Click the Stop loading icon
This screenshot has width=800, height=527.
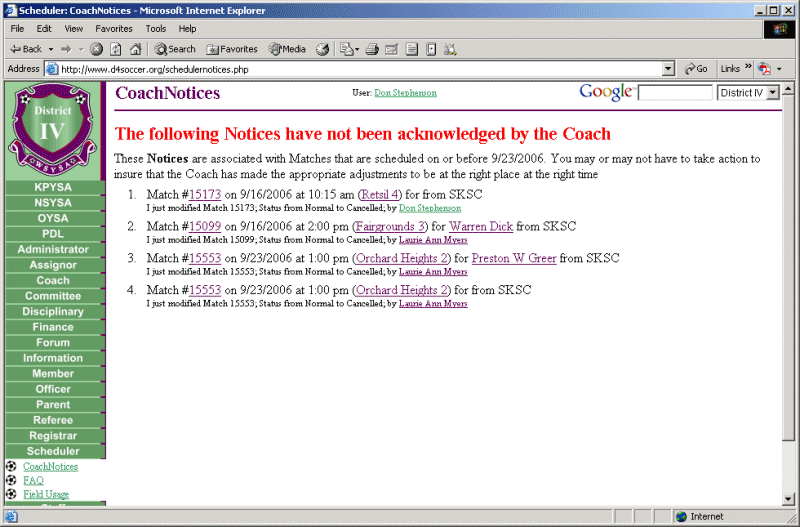point(97,49)
